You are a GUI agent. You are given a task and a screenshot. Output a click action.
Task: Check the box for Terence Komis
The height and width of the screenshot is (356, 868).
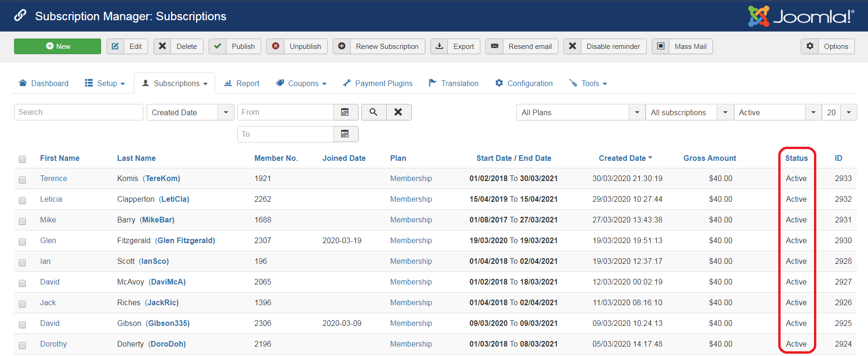click(x=22, y=180)
